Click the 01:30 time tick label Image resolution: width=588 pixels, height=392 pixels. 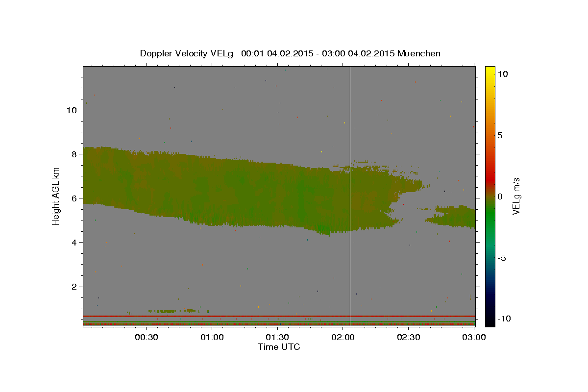tap(277, 337)
